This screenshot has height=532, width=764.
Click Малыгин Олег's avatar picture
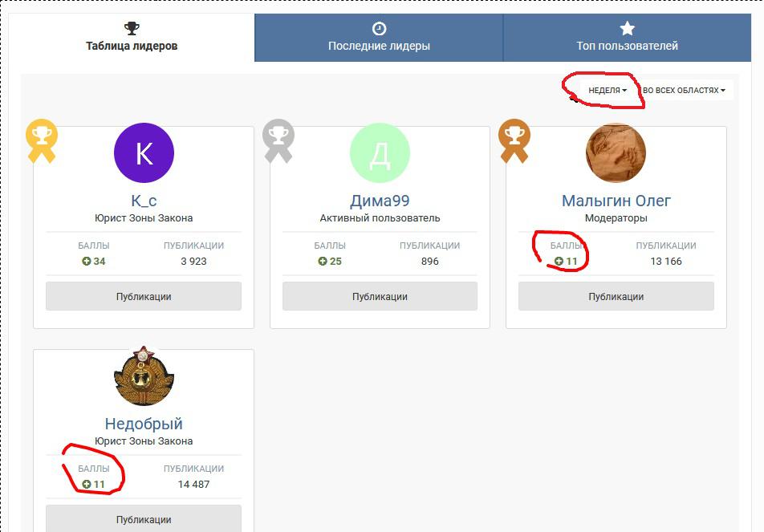pos(616,153)
